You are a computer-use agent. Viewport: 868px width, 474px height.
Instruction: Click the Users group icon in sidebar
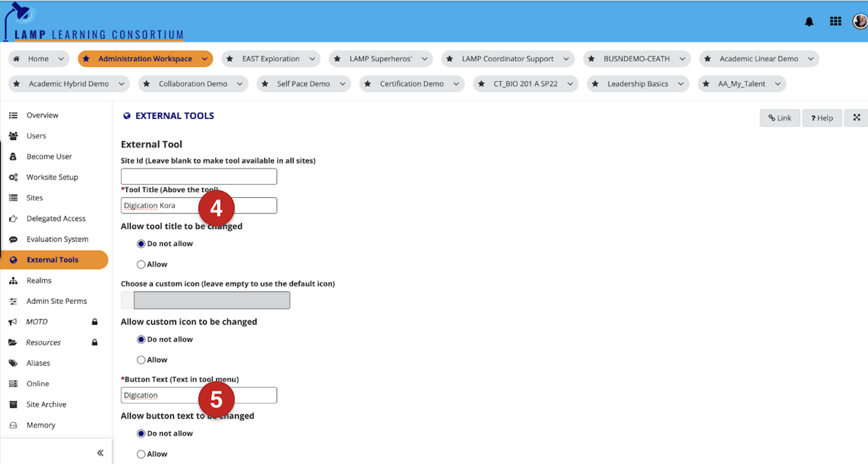click(13, 136)
